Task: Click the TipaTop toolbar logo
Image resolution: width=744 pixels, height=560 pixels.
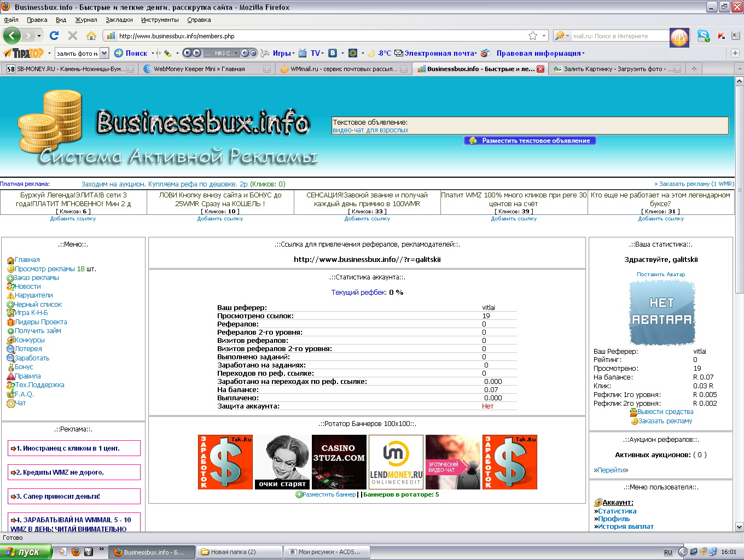Action: pyautogui.click(x=24, y=53)
